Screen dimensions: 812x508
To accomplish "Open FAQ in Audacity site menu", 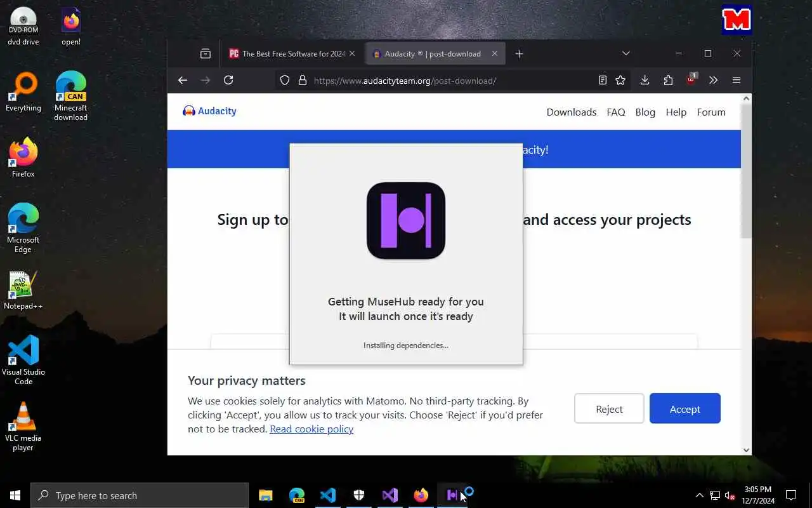I will (616, 112).
